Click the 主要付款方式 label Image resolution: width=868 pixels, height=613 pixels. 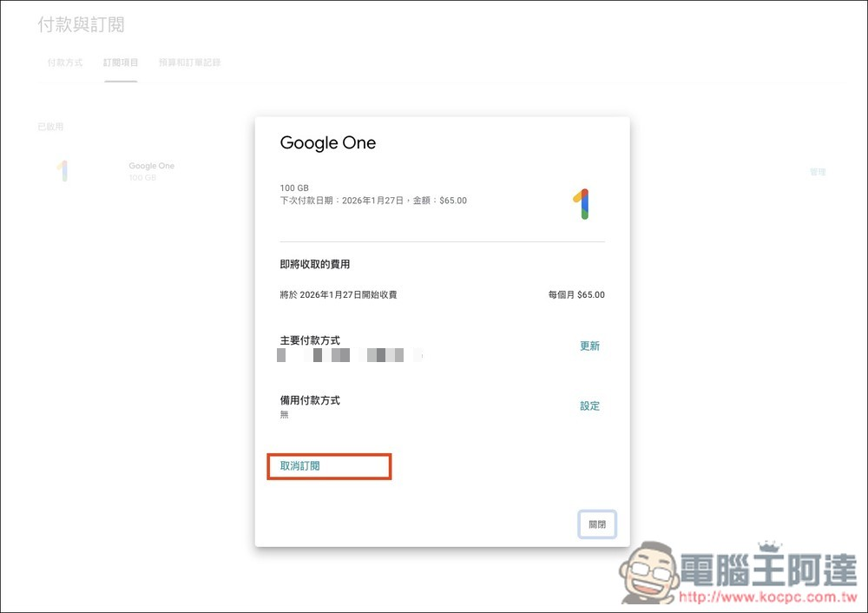310,340
